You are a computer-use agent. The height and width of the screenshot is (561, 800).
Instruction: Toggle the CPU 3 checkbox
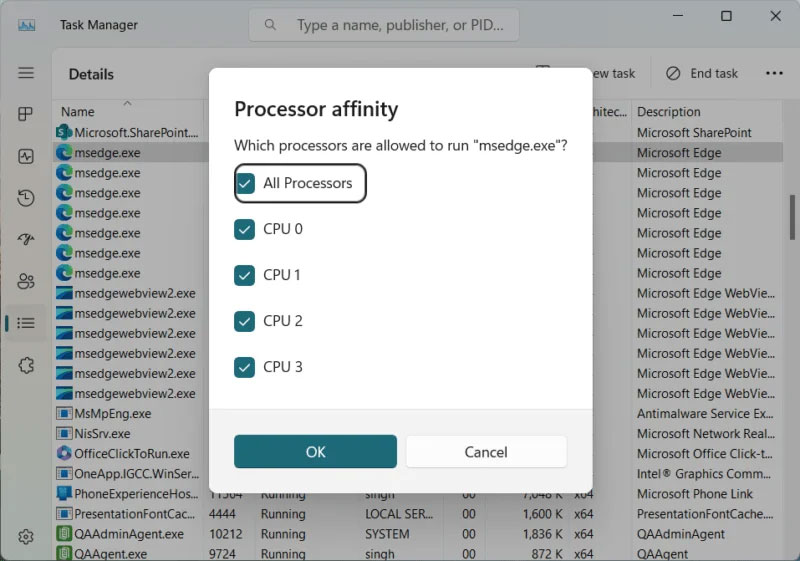[244, 367]
